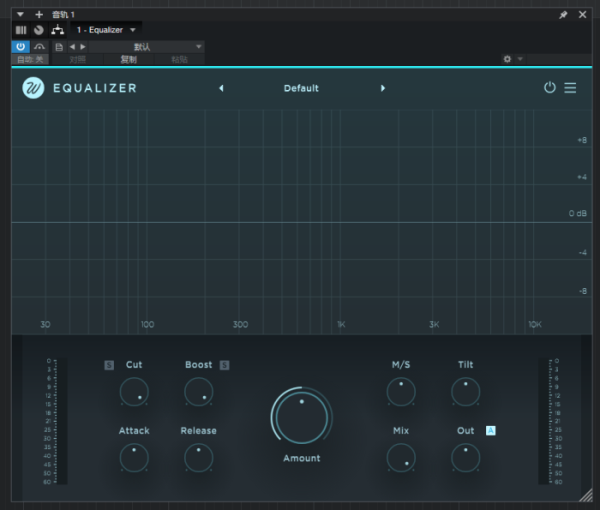Click the Boost knob
The image size is (600, 510).
pos(199,392)
